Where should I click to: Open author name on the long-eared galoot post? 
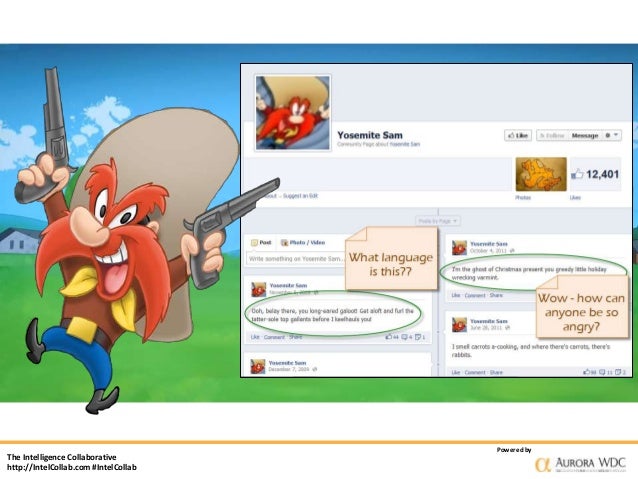(x=288, y=285)
